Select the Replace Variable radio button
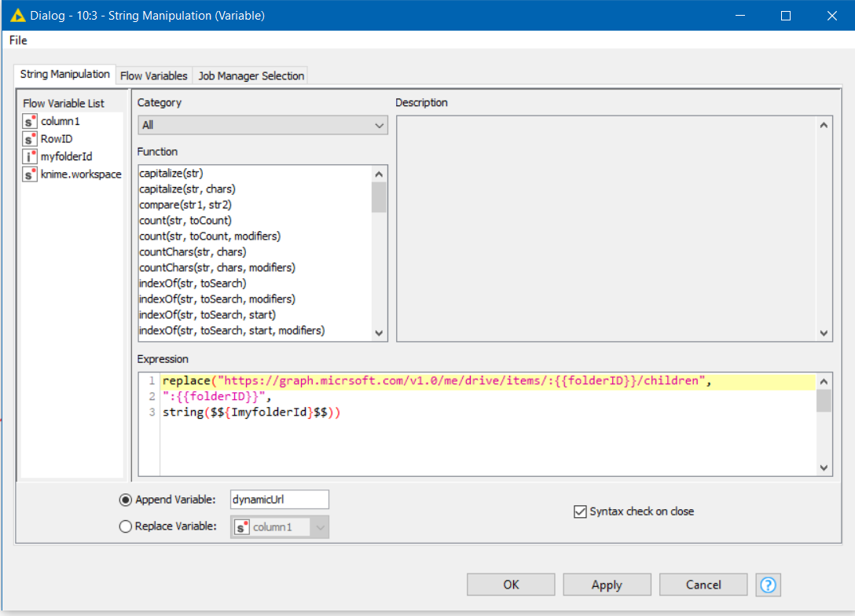This screenshot has width=855, height=616. tap(126, 526)
